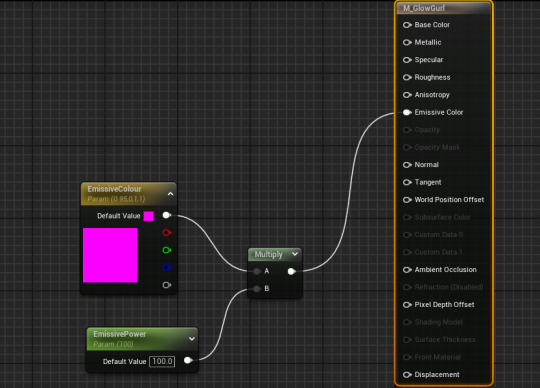Select the Multiply node title

[268, 254]
